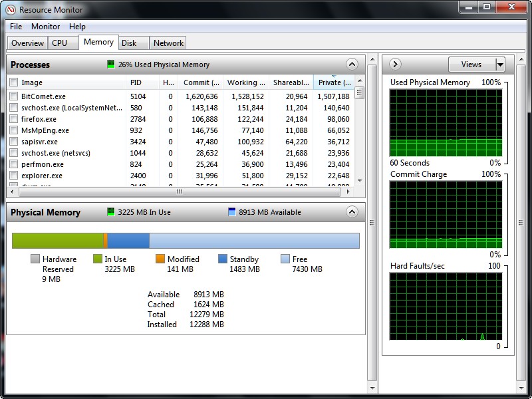The image size is (532, 399).
Task: Click the Free light-blue legend swatch
Action: click(285, 259)
